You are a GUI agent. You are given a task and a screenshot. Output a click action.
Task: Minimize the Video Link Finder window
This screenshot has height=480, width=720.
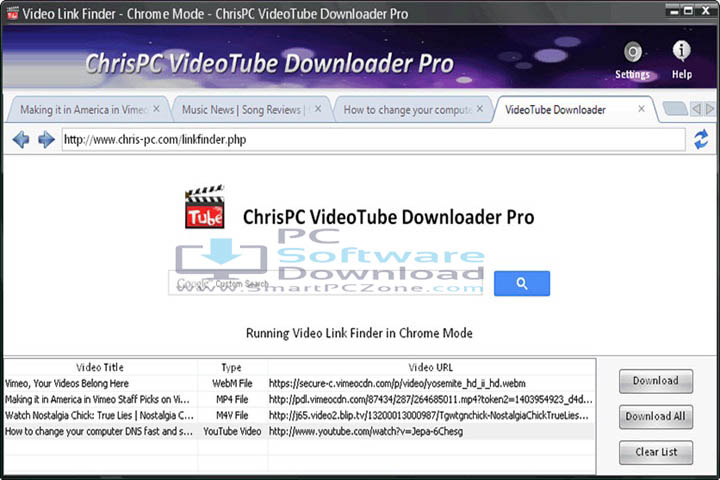tap(674, 11)
